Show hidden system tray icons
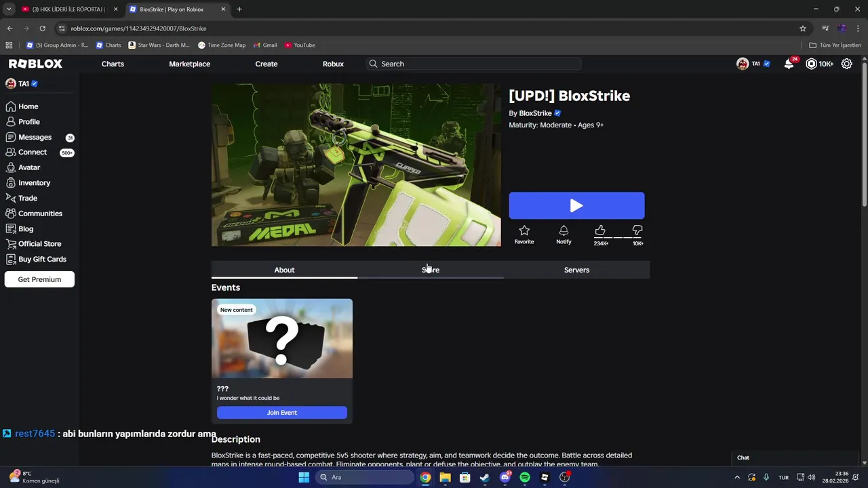Image resolution: width=868 pixels, height=488 pixels. tap(737, 477)
